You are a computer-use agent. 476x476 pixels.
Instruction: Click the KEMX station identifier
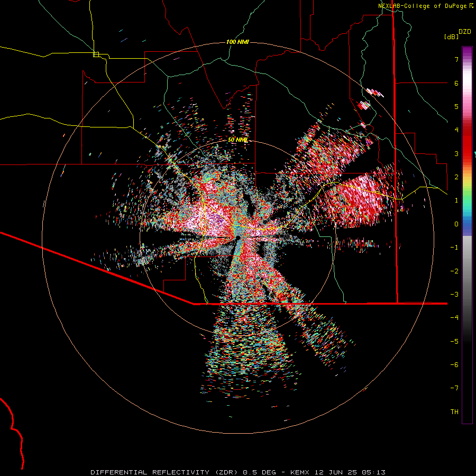301,472
